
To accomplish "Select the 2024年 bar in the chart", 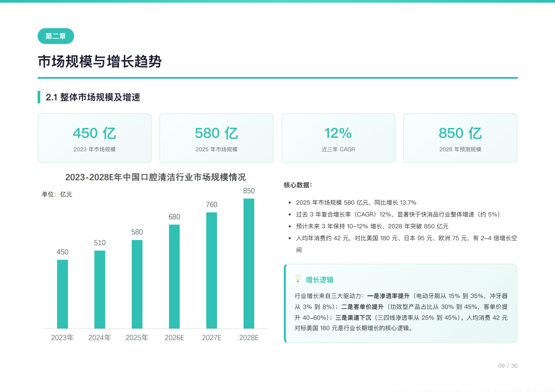I will point(100,290).
